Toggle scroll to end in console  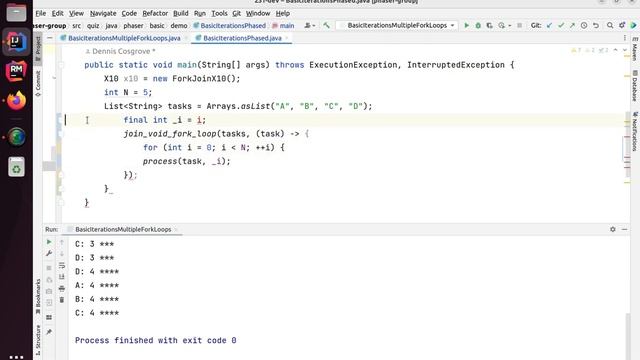click(62, 277)
